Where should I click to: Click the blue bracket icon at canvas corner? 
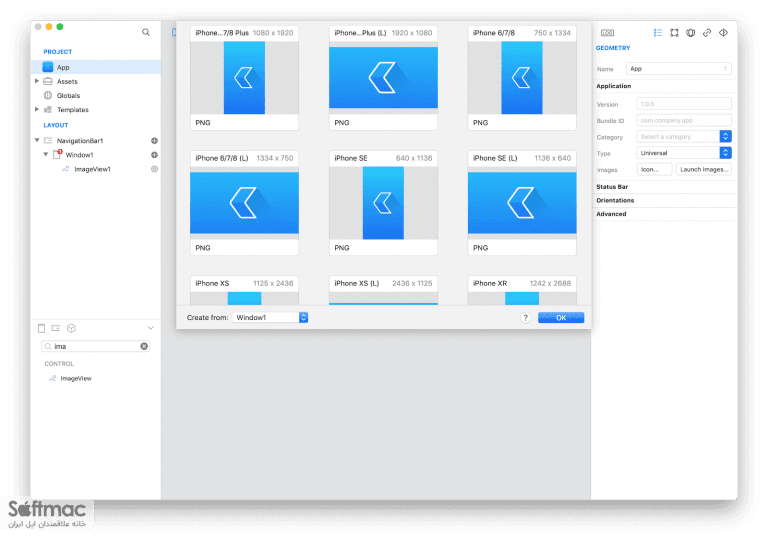tap(174, 32)
